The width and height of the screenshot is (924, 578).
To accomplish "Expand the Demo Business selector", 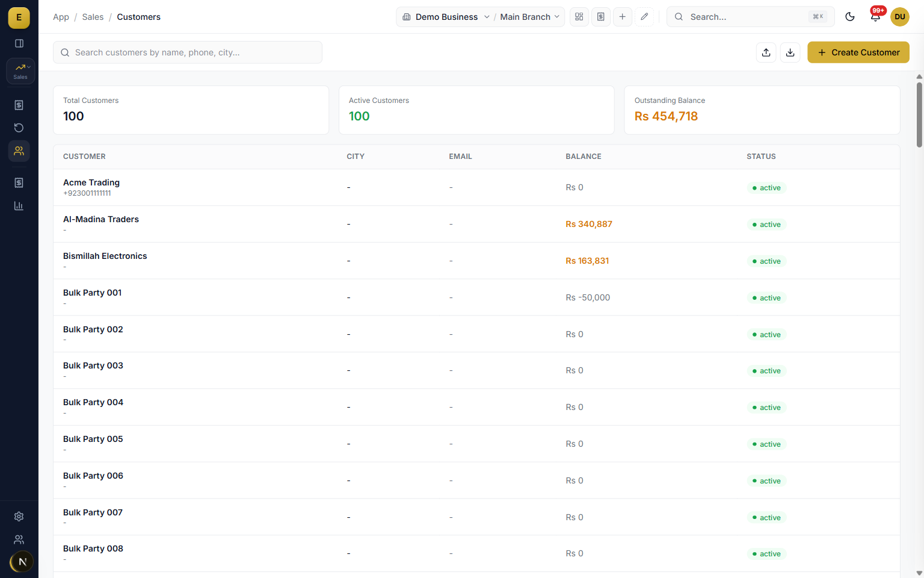I will click(446, 17).
